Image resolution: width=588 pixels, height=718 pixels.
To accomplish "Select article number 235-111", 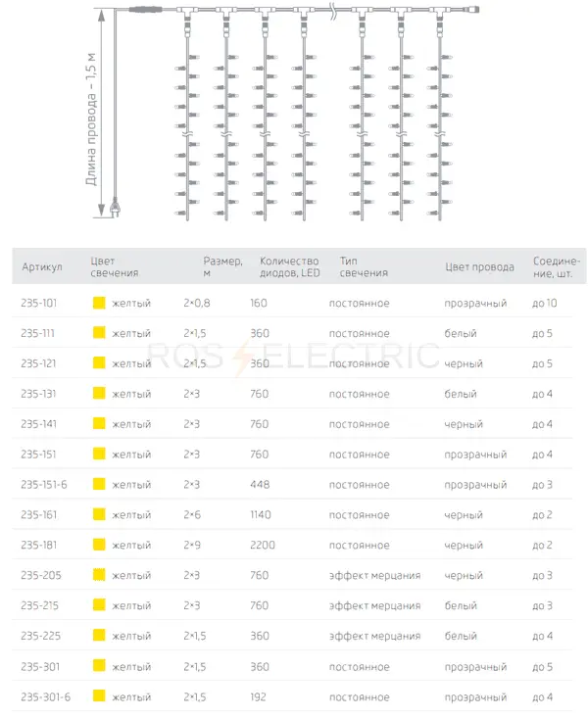I will coord(37,333).
